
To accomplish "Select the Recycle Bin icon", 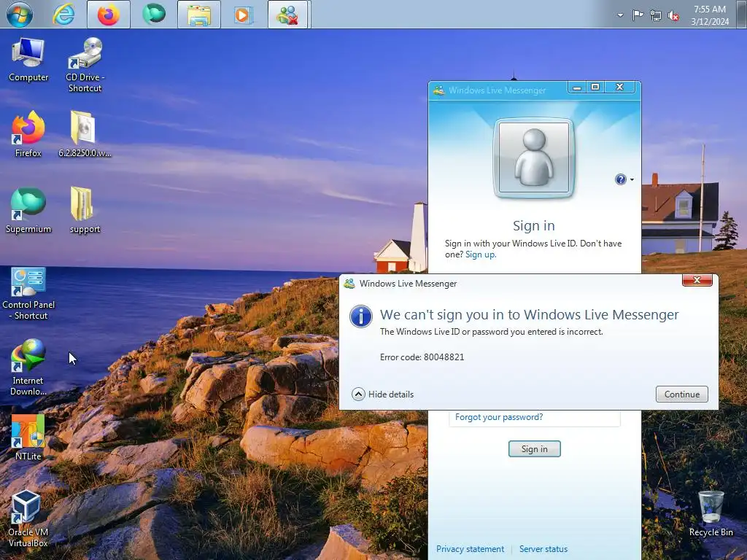I will click(x=711, y=514).
